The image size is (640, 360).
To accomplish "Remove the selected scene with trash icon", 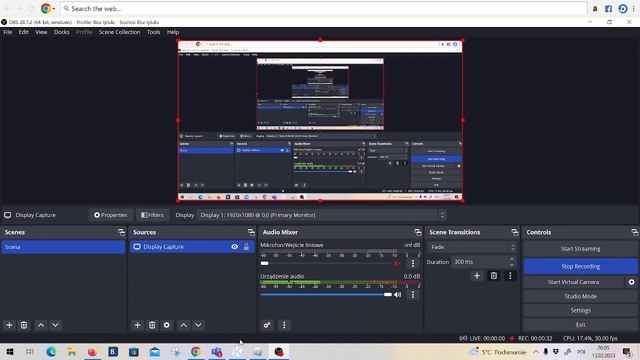I will coord(24,325).
